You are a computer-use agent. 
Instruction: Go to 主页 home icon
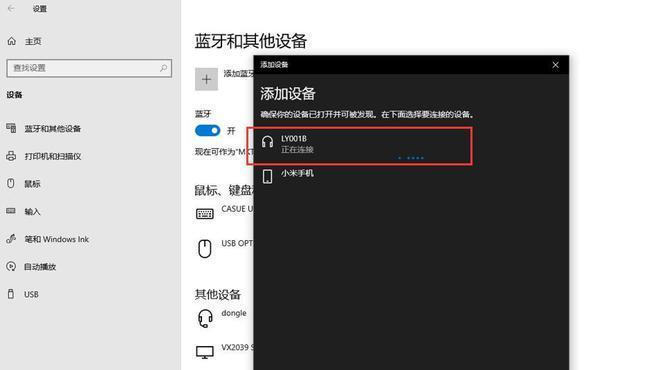11,41
